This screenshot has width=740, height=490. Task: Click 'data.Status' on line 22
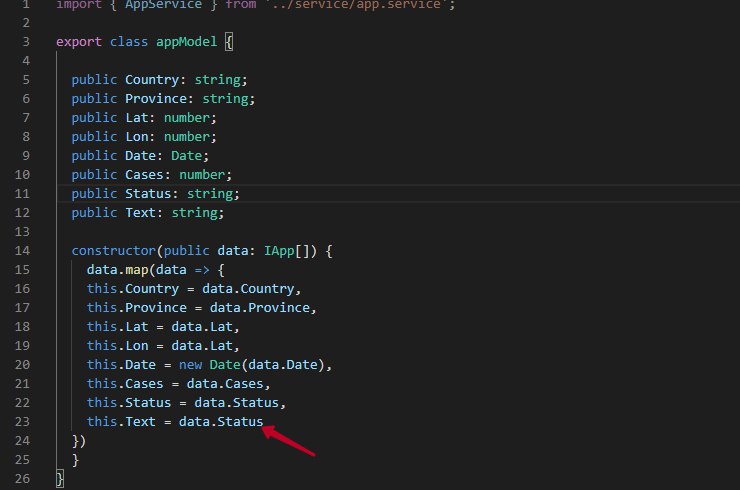[x=236, y=403]
